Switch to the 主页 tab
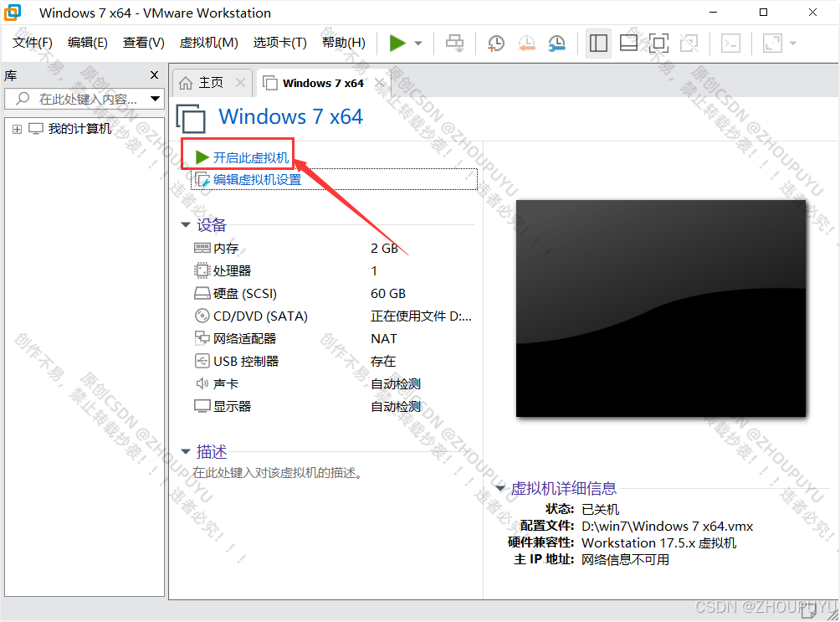 click(x=211, y=83)
